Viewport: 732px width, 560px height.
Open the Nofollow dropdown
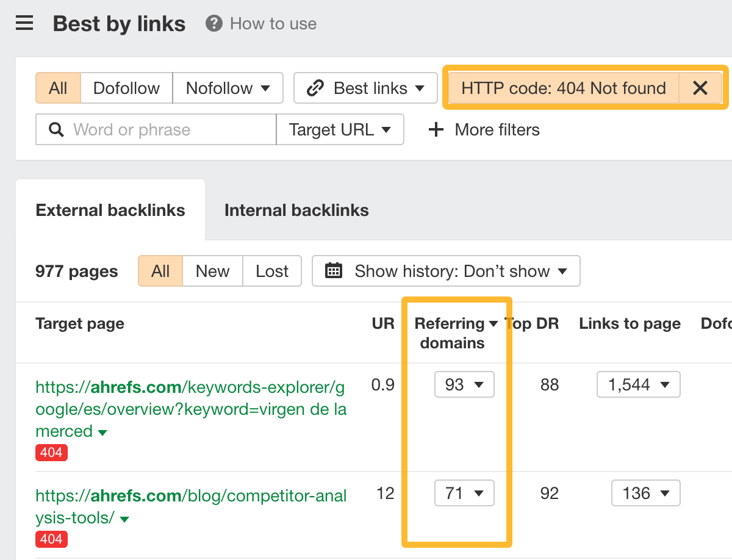[228, 88]
